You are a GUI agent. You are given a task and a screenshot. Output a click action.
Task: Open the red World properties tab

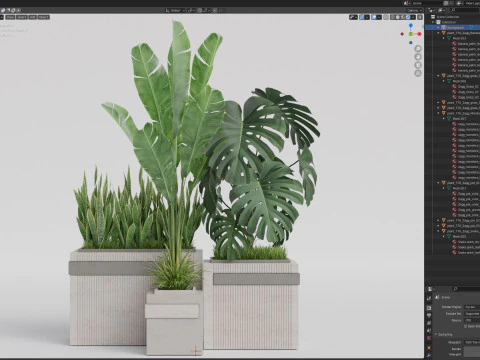pyautogui.click(x=429, y=338)
